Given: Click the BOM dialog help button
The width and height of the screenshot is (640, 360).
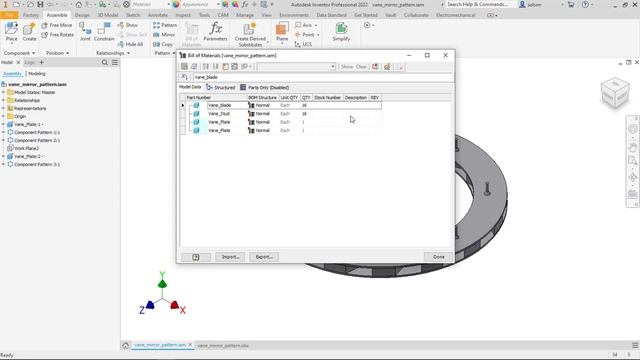Looking at the screenshot, I should tap(196, 257).
